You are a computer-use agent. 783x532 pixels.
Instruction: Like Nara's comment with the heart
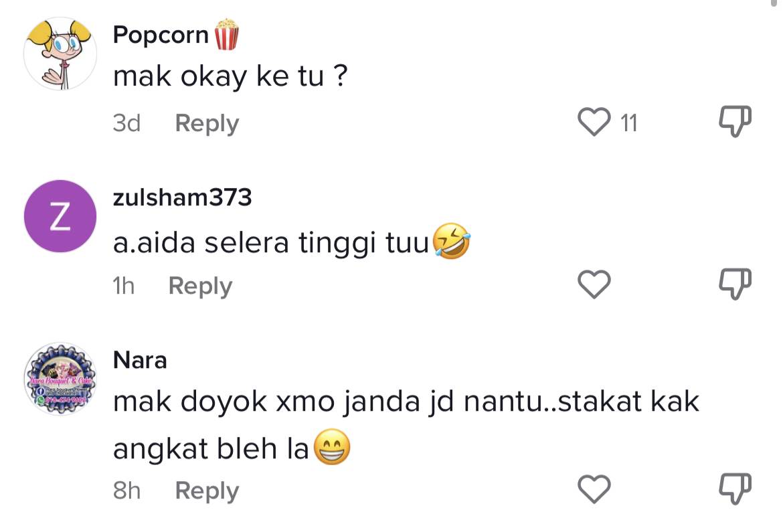coord(594,491)
